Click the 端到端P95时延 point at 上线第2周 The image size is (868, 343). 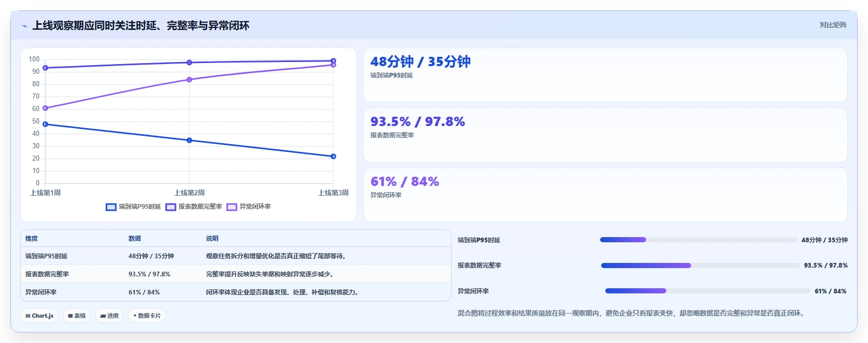[x=189, y=141]
